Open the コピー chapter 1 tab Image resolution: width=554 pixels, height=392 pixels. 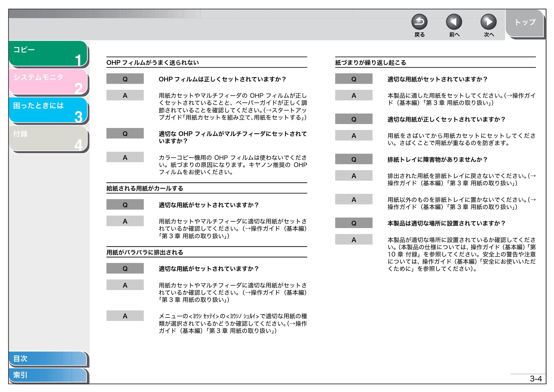coord(48,53)
